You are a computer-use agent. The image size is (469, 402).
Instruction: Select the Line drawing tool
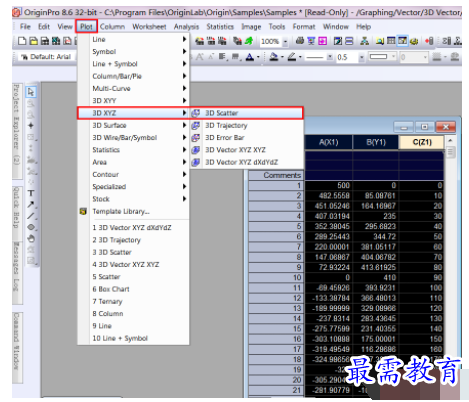[x=31, y=216]
